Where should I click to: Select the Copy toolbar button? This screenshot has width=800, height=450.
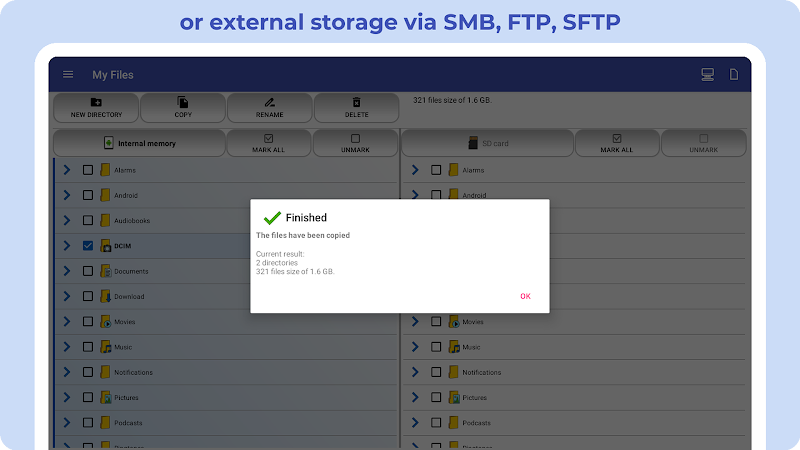coord(183,108)
